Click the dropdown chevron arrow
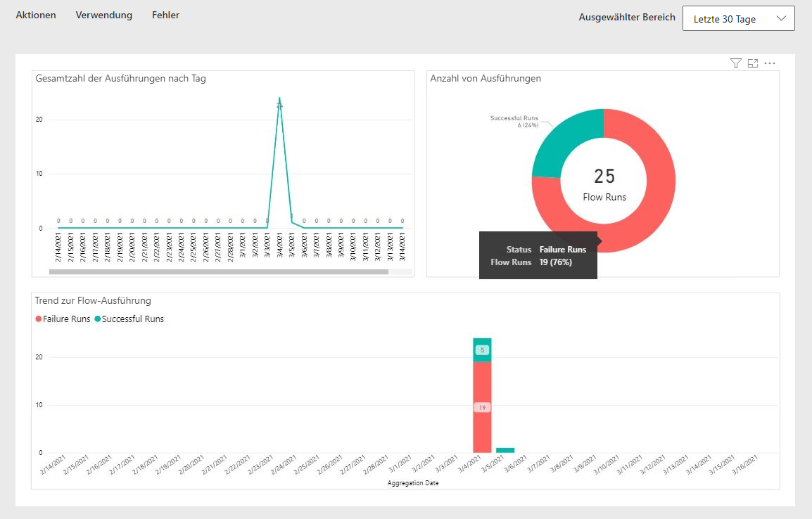Screen dimensions: 812x519 (x=781, y=19)
